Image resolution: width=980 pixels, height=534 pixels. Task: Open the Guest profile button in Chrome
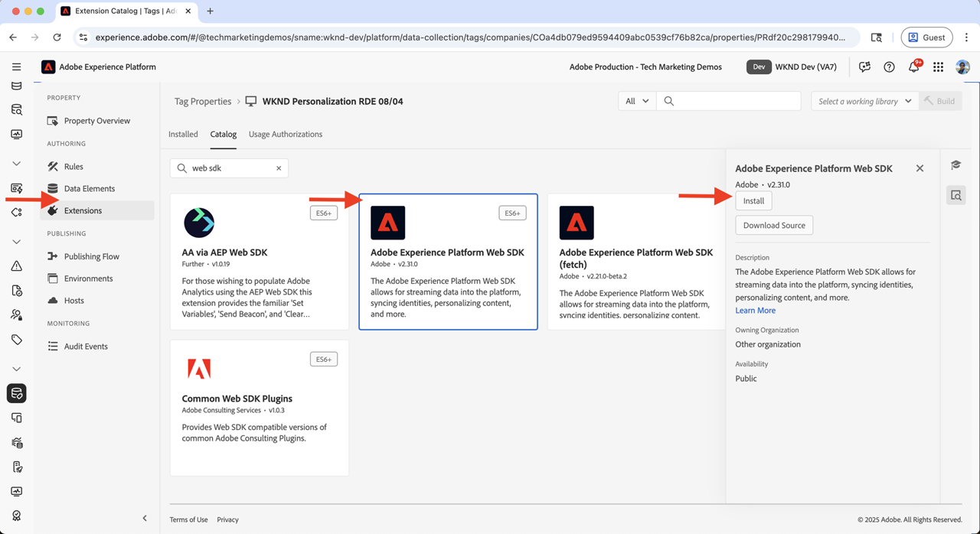(x=926, y=37)
